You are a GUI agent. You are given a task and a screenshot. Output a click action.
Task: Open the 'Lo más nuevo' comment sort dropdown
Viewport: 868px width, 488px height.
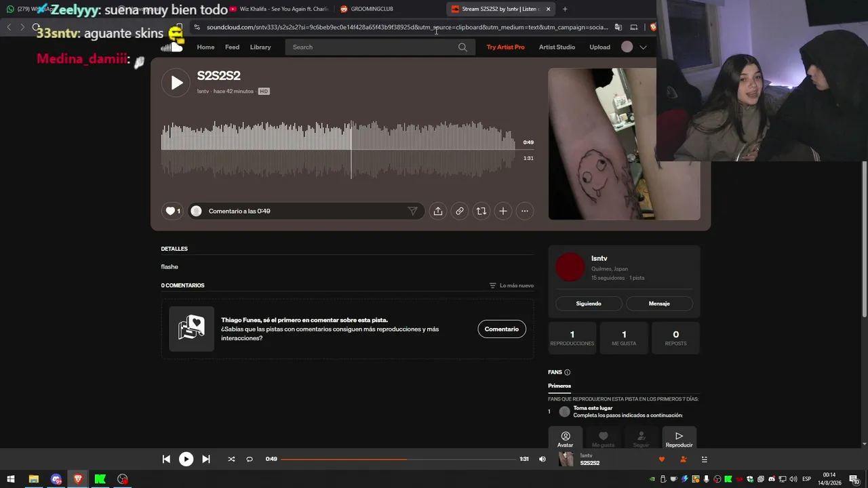pos(511,285)
